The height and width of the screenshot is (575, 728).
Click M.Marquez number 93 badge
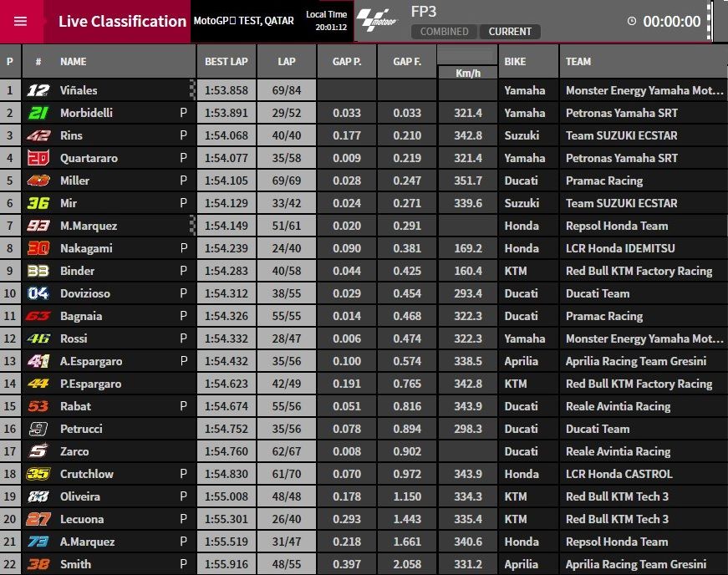38,226
